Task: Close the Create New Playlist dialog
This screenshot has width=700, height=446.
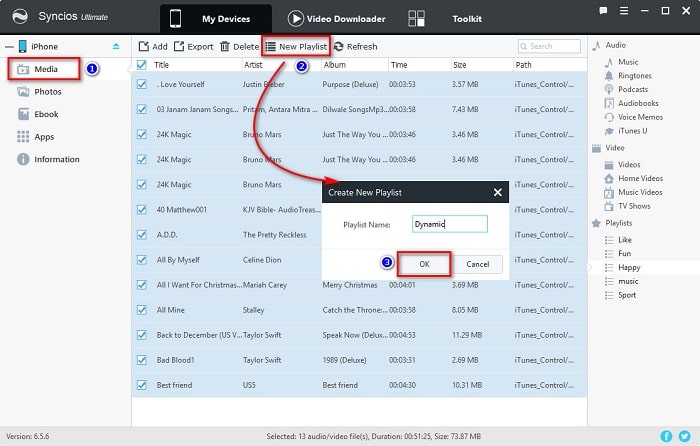Action: tap(497, 192)
